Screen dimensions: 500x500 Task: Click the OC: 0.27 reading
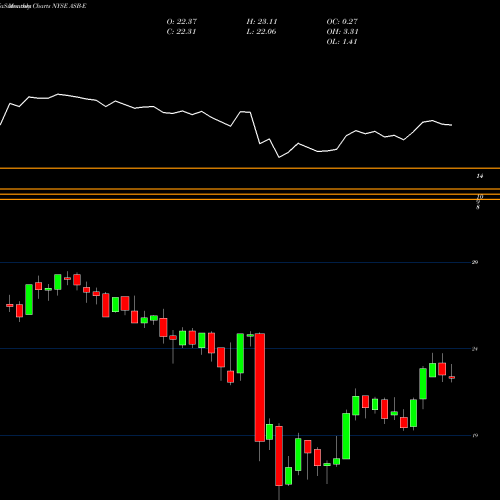click(x=342, y=21)
